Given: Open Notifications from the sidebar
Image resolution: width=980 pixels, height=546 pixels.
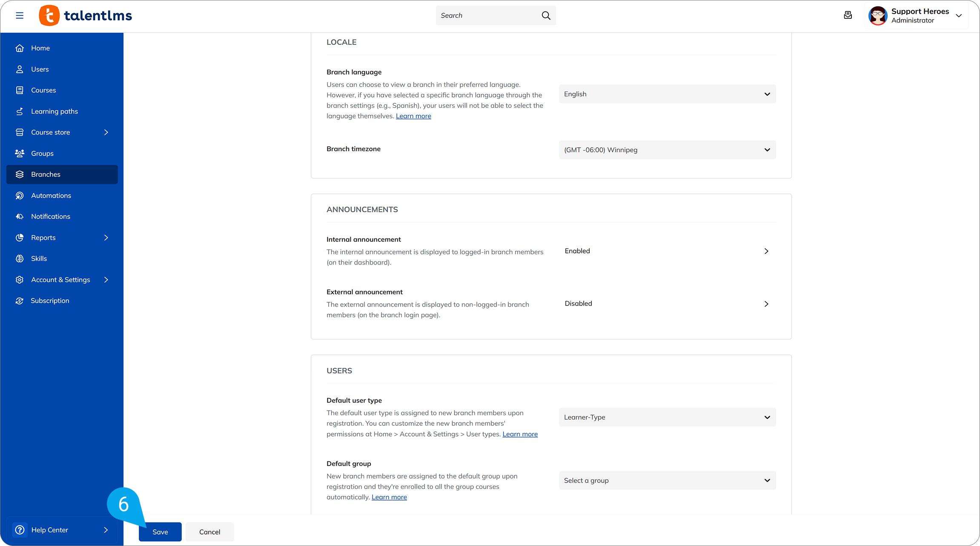Looking at the screenshot, I should [x=50, y=216].
